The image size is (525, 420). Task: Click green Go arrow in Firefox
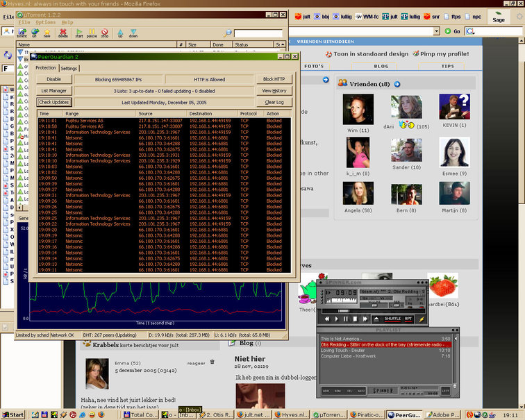[x=448, y=31]
